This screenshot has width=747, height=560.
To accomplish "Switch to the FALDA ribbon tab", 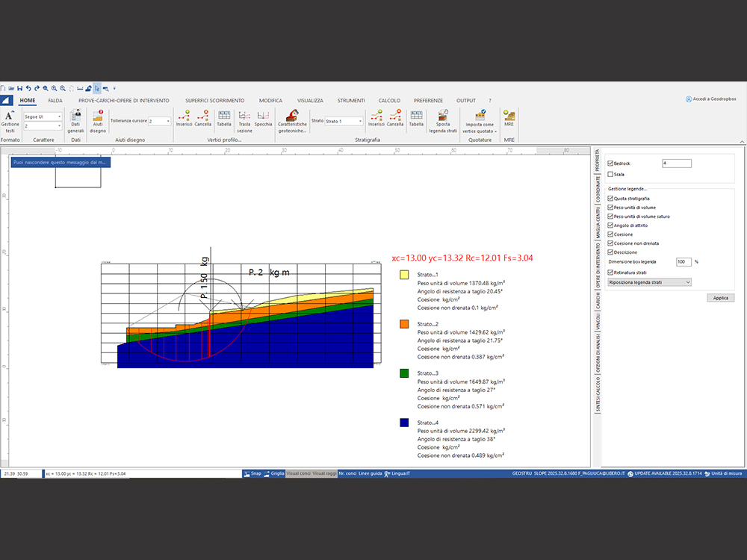I will [55, 100].
